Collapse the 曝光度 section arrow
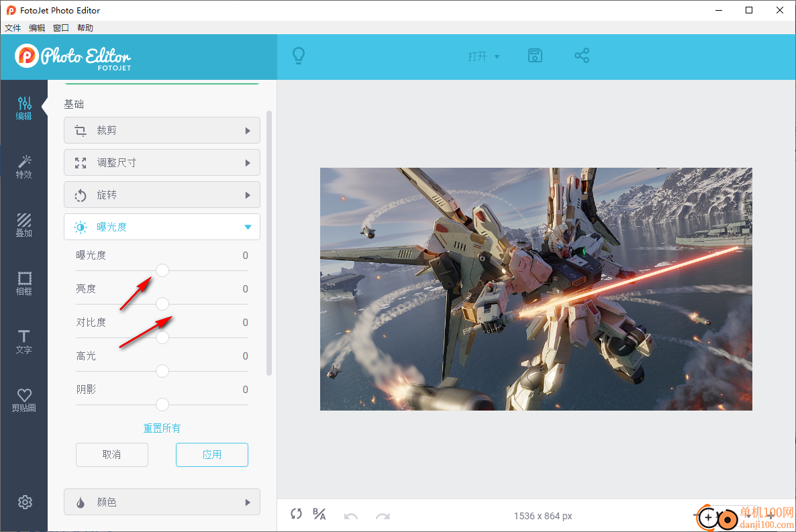 click(x=248, y=227)
